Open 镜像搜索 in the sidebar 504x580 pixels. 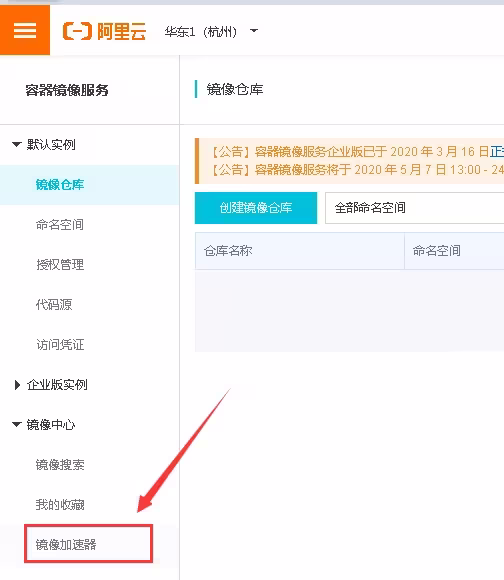coord(60,465)
